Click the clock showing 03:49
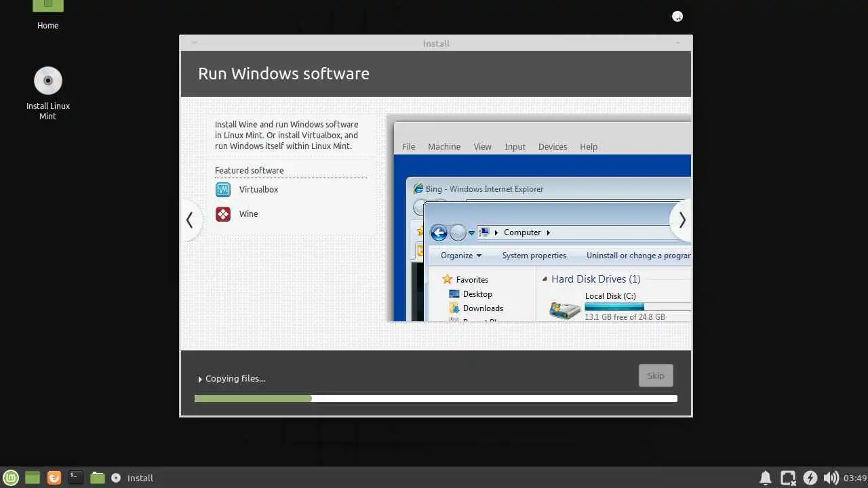Screen dimensions: 868x488 point(855,478)
